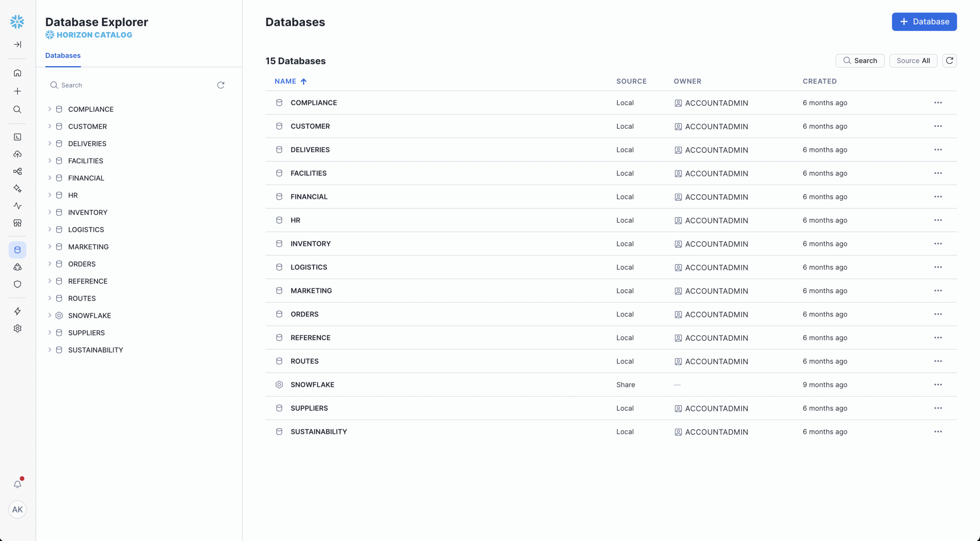Select SUSTAINABILITY in the explorer tree
Screen dimensions: 980x541
[96, 350]
